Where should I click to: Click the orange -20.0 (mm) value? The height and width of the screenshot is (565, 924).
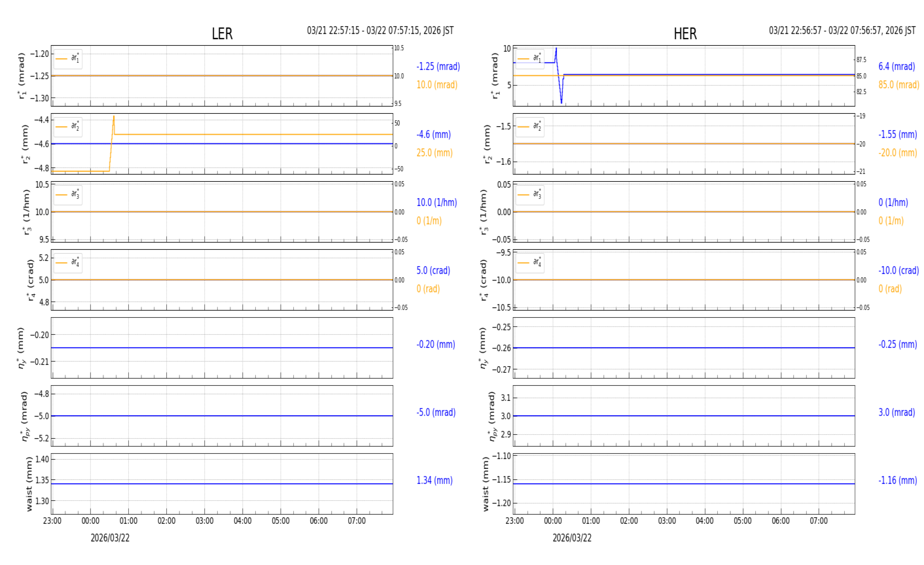point(898,152)
